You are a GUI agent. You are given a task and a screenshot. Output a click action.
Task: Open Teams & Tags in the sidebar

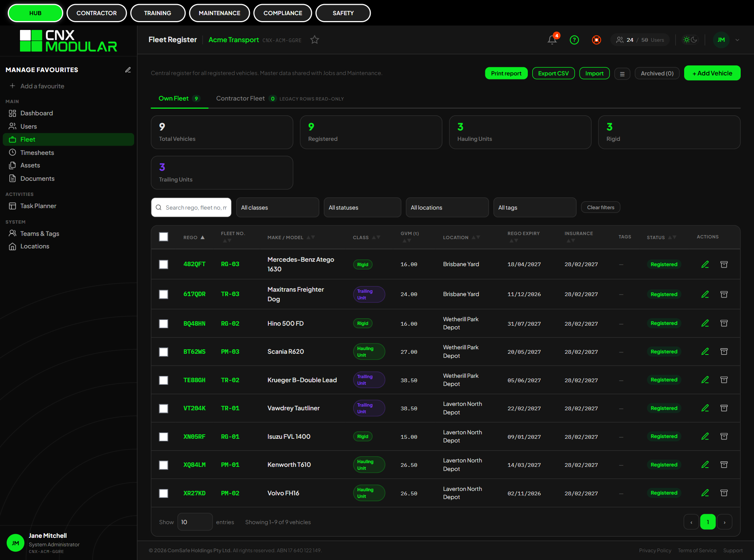(x=68, y=233)
